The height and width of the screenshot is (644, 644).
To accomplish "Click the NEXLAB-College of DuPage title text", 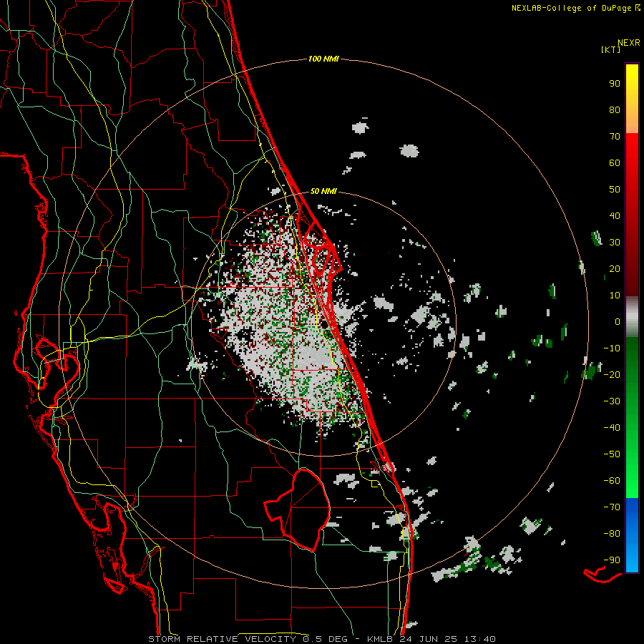I will 571,8.
